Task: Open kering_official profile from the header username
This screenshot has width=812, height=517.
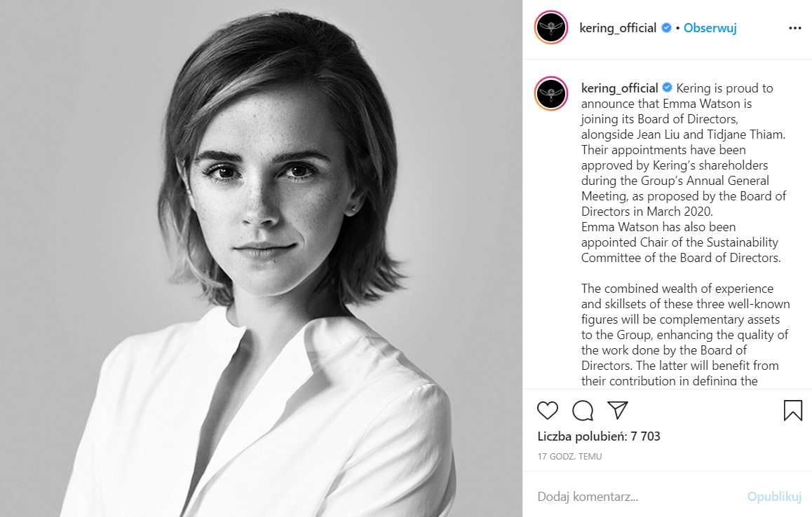Action: pos(618,29)
